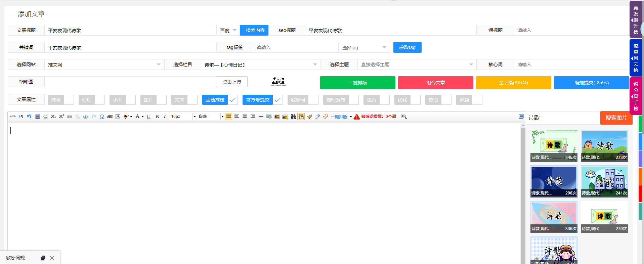
Task: Select the night-sky 诗歌 thumbnail with 298次
Action: coord(554,181)
